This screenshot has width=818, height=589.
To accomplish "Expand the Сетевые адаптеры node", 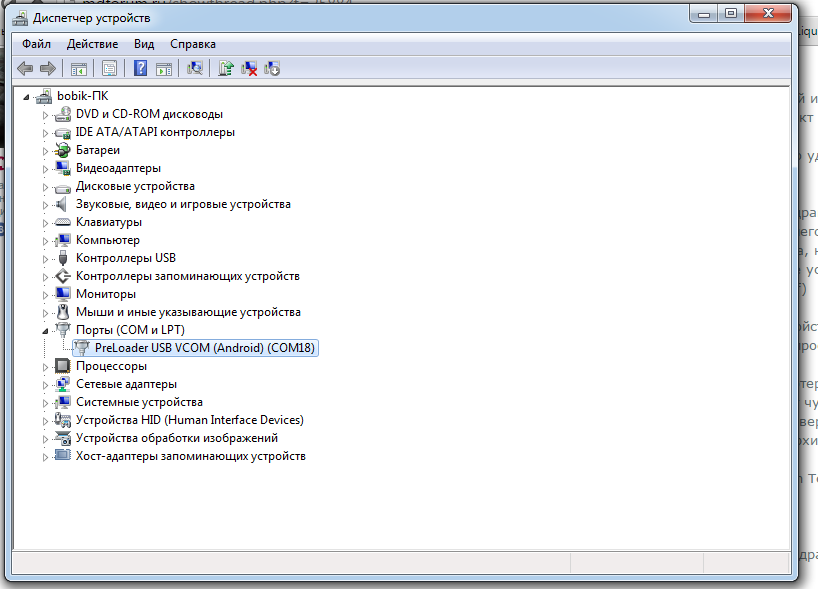I will pyautogui.click(x=45, y=384).
